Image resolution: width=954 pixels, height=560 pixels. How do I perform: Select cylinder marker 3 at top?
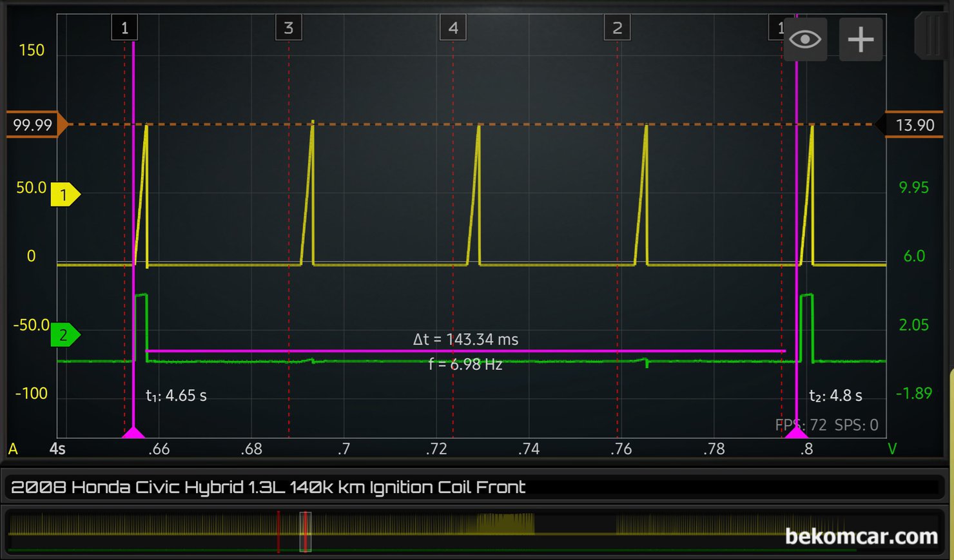coord(289,28)
